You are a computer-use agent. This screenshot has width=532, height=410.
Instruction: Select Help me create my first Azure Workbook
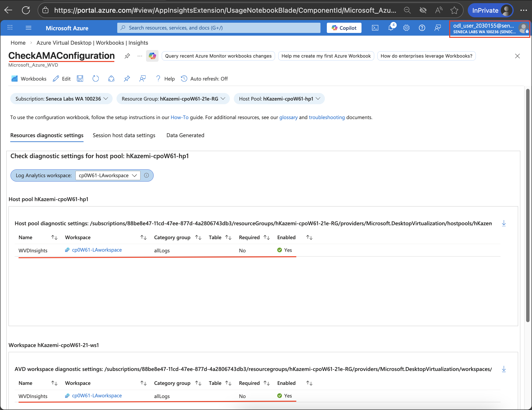tap(326, 56)
